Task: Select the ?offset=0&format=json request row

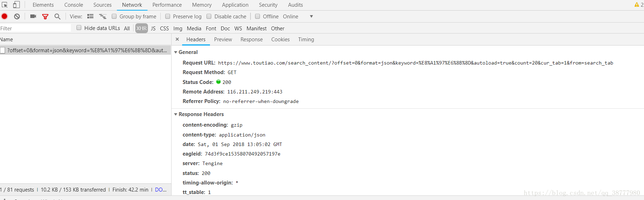Action: tap(86, 50)
